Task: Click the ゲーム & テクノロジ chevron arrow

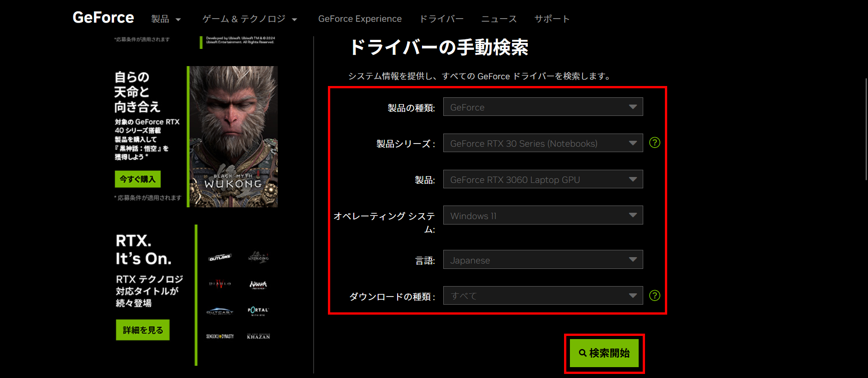Action: tap(294, 19)
